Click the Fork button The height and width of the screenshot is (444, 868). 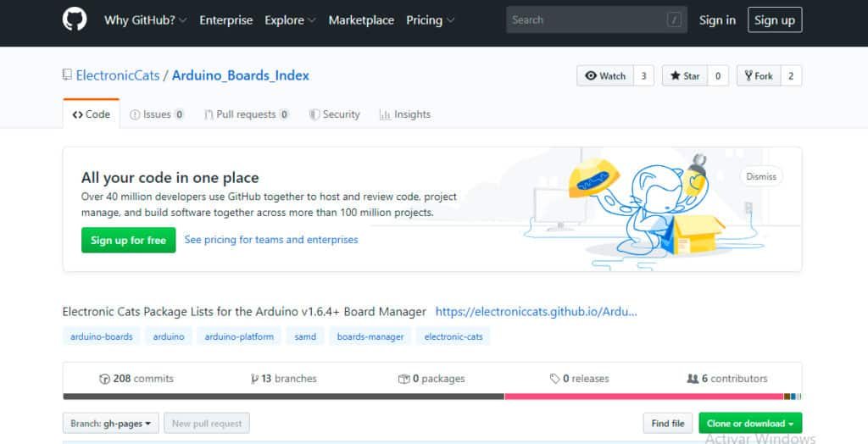(759, 76)
